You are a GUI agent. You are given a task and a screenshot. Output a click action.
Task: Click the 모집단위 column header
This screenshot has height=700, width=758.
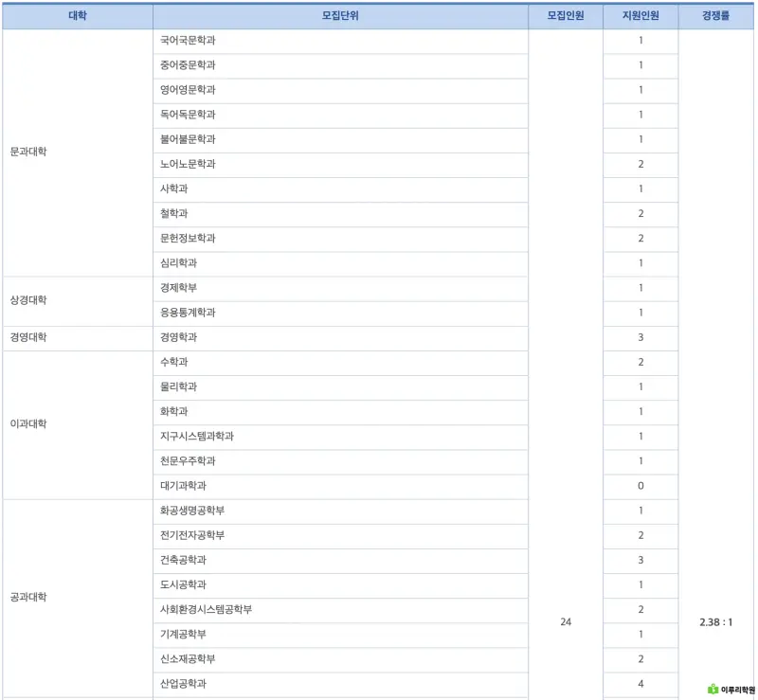pyautogui.click(x=340, y=16)
